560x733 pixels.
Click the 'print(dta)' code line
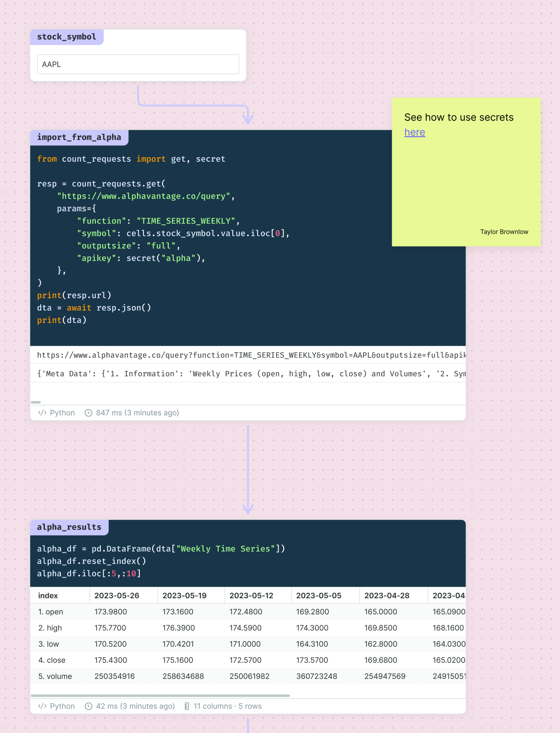click(x=62, y=320)
